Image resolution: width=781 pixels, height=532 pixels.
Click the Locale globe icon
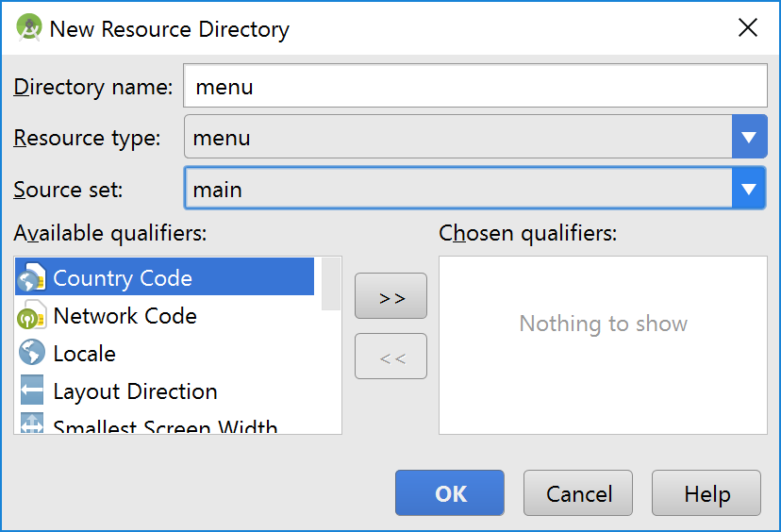[32, 352]
